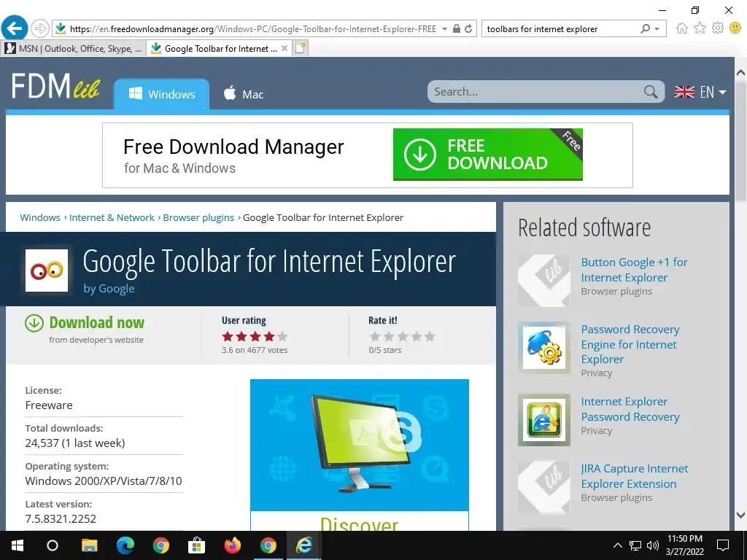The height and width of the screenshot is (560, 747).
Task: Switch to the MSN browser tab
Action: [73, 48]
